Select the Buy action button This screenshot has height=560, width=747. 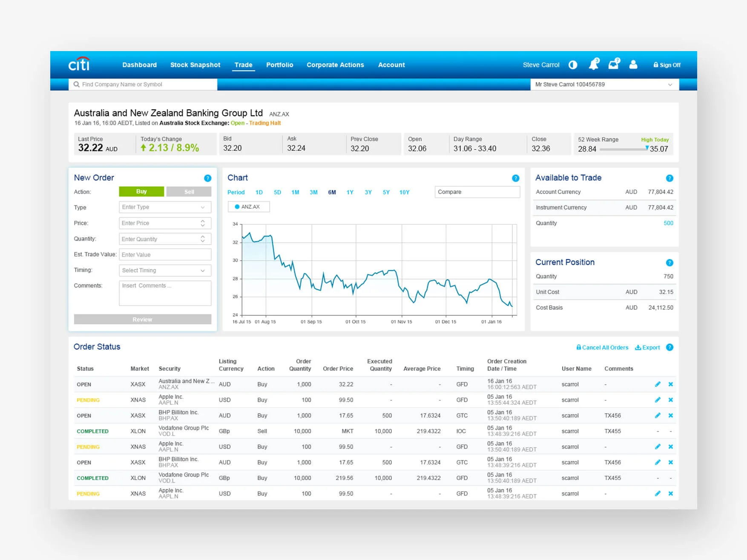[141, 191]
